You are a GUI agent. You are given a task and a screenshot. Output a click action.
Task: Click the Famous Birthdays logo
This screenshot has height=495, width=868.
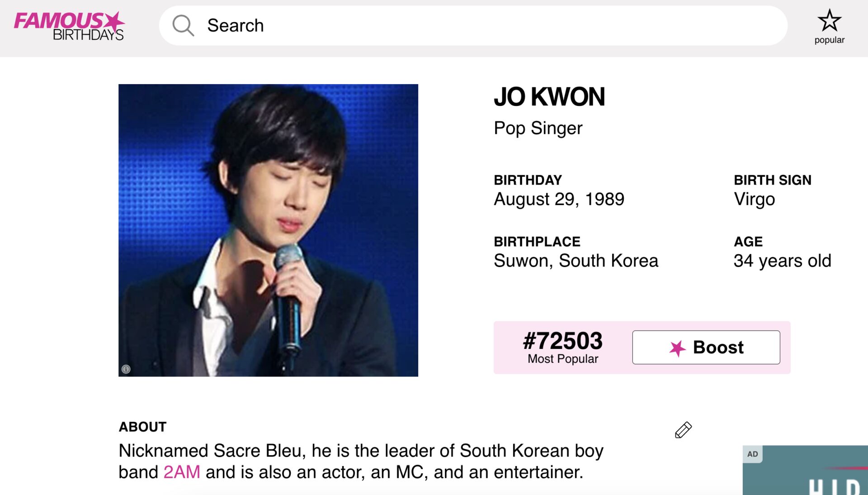[x=69, y=26]
